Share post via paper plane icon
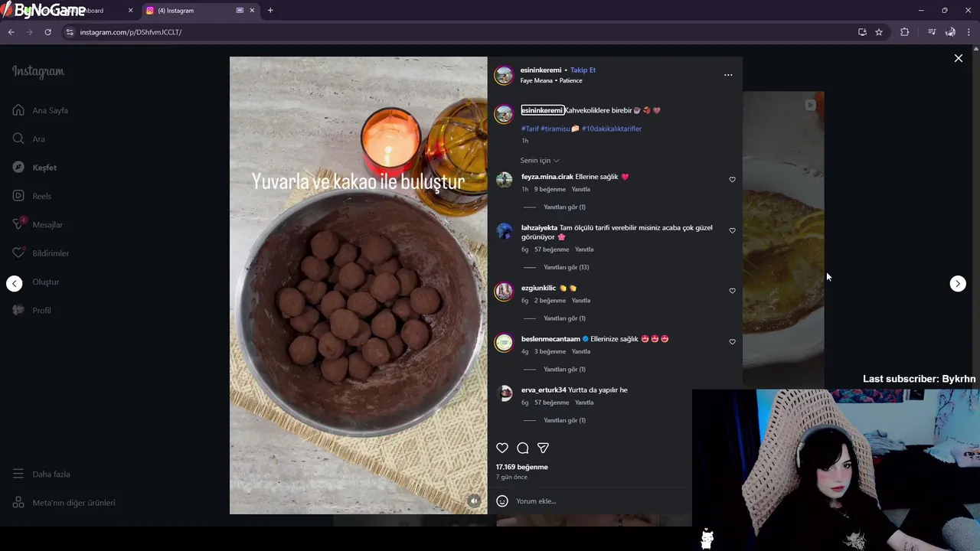 543,448
